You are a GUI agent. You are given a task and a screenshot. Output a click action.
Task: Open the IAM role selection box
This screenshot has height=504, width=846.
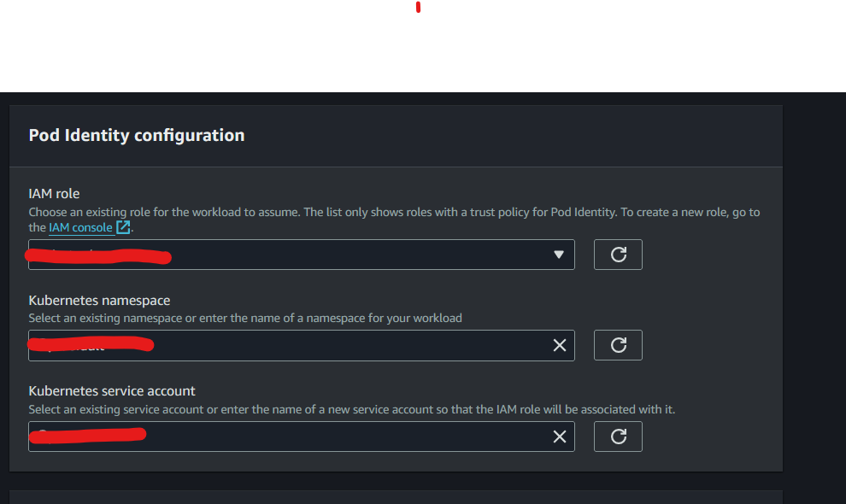point(302,255)
